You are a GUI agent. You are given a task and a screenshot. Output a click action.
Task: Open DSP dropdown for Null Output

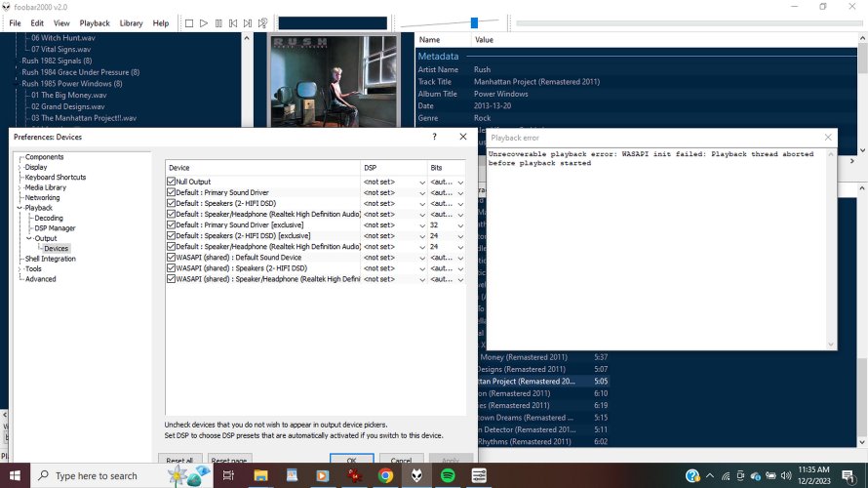click(x=422, y=183)
